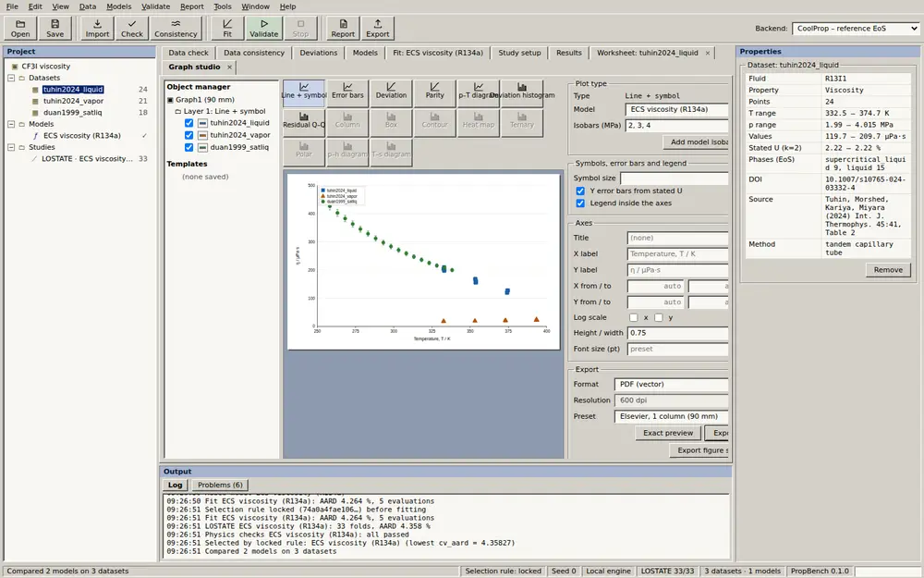924x578 pixels.
Task: Open the Tools menu
Action: pyautogui.click(x=222, y=6)
